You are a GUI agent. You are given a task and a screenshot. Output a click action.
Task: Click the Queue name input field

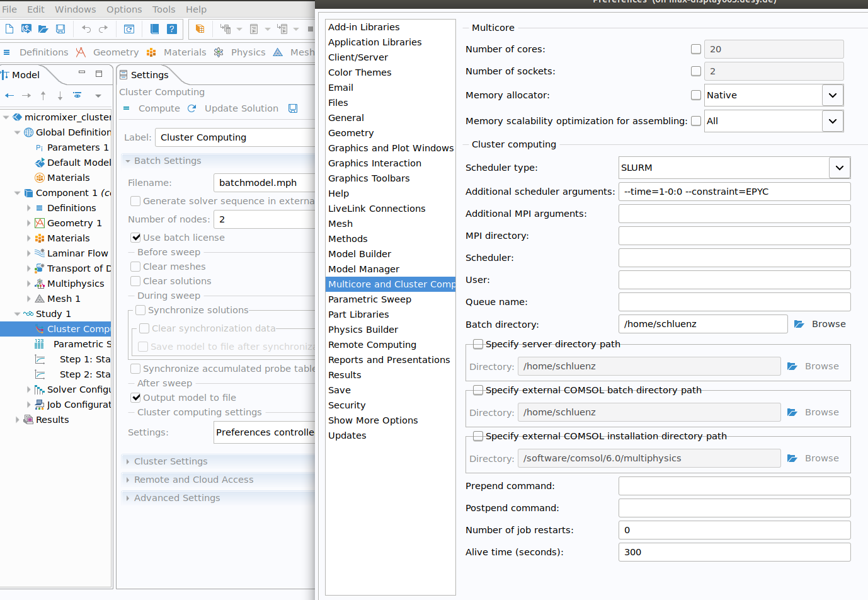coord(734,302)
